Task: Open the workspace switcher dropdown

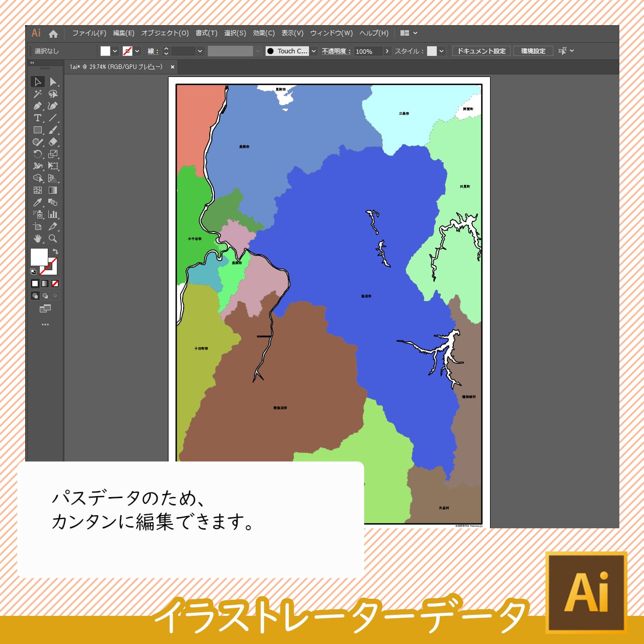Action: click(x=409, y=33)
